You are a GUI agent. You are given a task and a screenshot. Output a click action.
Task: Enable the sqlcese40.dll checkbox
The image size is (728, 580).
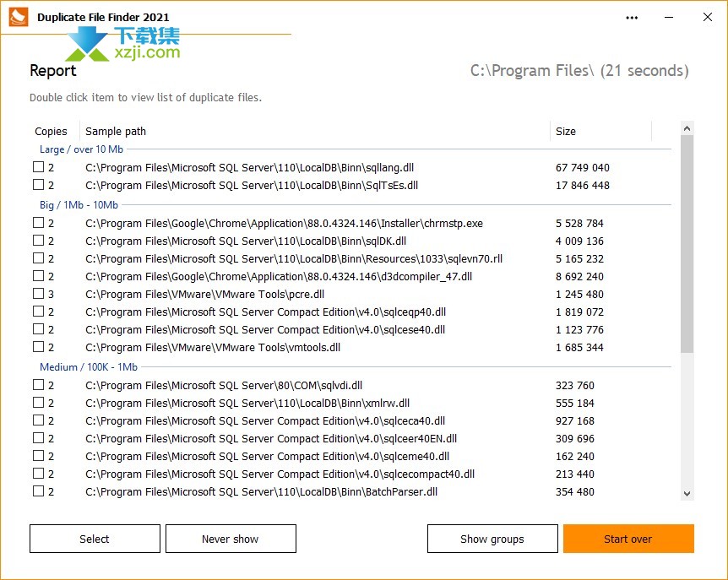[x=39, y=328]
